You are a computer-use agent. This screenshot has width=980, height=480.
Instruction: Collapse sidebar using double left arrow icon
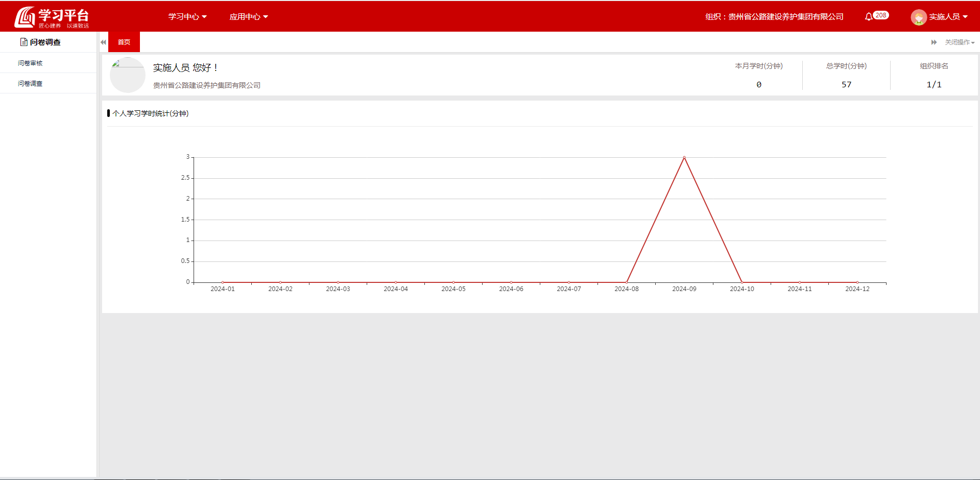pos(103,42)
